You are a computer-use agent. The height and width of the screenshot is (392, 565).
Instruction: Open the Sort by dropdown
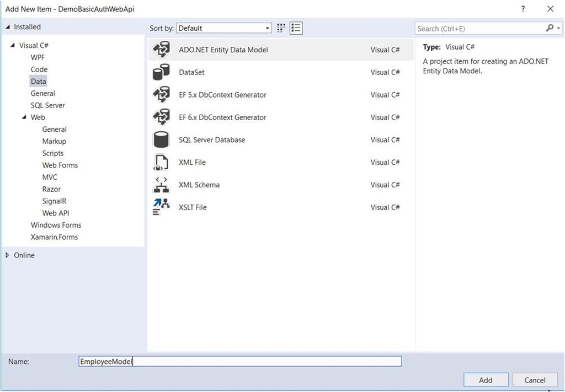pyautogui.click(x=267, y=28)
